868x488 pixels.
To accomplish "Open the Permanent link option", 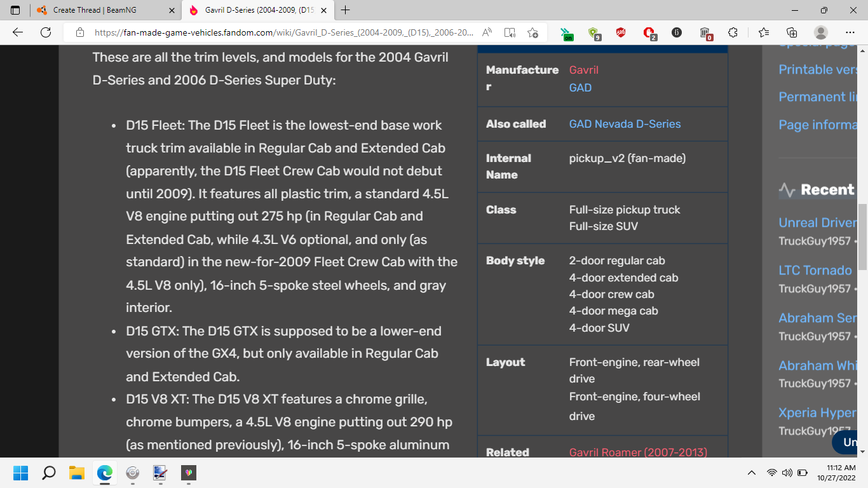I will (818, 97).
